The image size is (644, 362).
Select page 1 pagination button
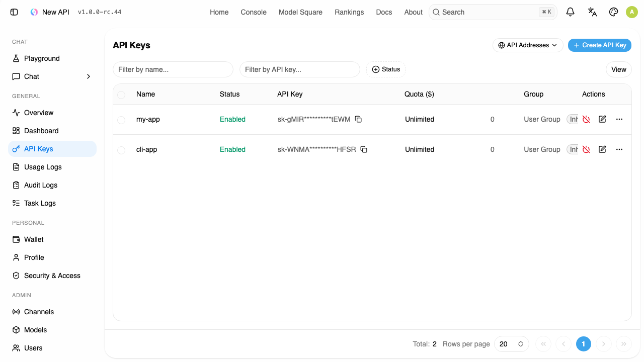(584, 344)
